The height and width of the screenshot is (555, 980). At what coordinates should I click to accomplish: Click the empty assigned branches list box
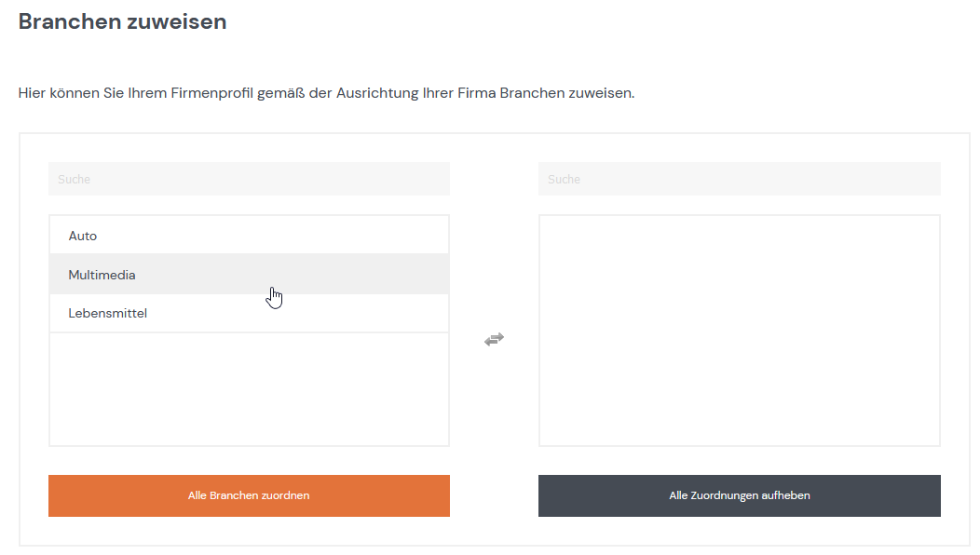point(739,331)
